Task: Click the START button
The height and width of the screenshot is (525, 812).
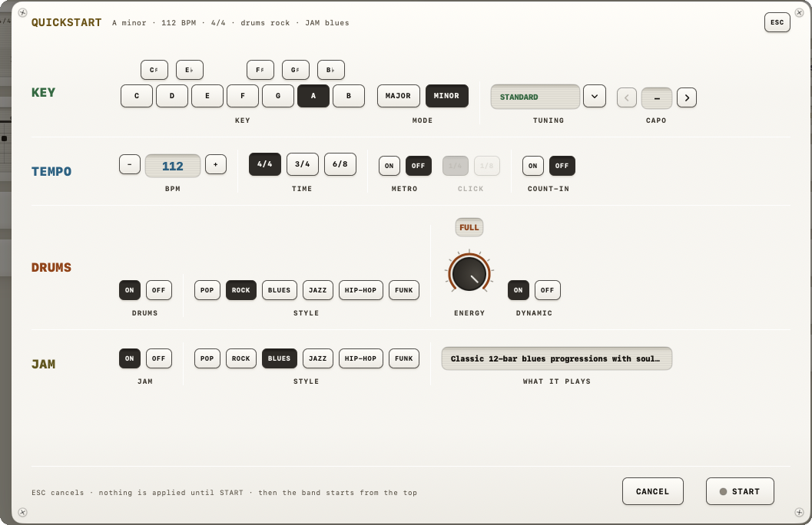Action: pyautogui.click(x=740, y=491)
